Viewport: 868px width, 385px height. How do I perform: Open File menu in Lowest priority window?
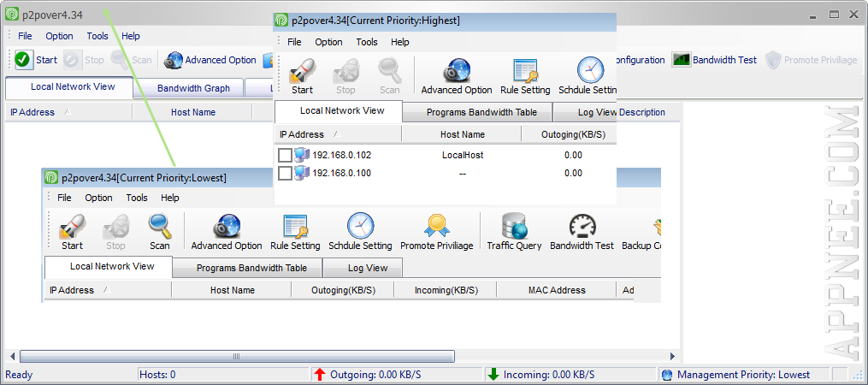point(64,198)
